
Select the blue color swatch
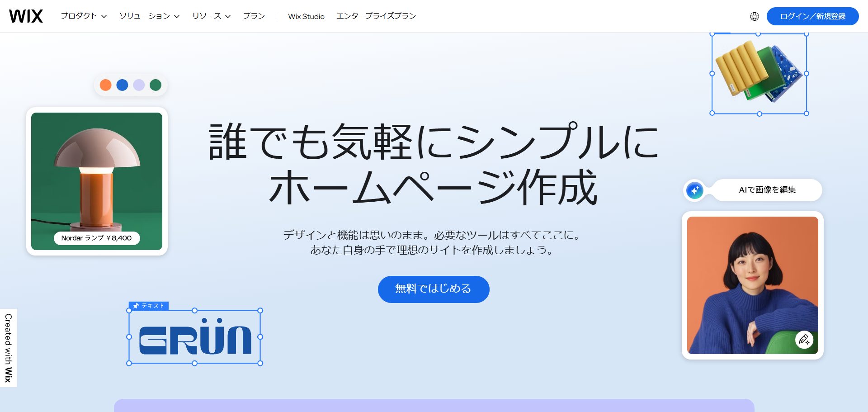122,85
